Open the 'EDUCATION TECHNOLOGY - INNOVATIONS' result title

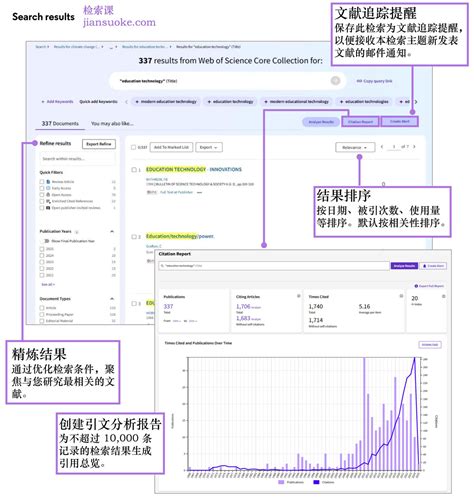[194, 169]
